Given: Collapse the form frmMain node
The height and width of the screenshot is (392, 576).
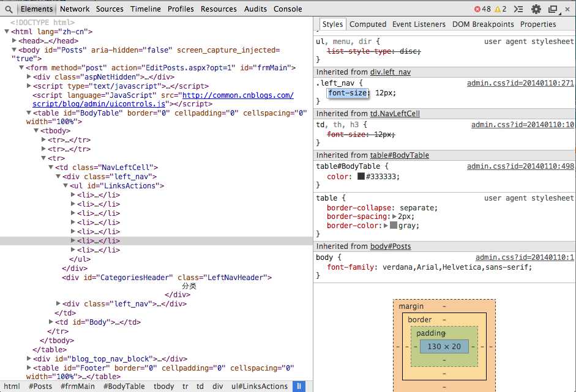Looking at the screenshot, I should point(21,67).
